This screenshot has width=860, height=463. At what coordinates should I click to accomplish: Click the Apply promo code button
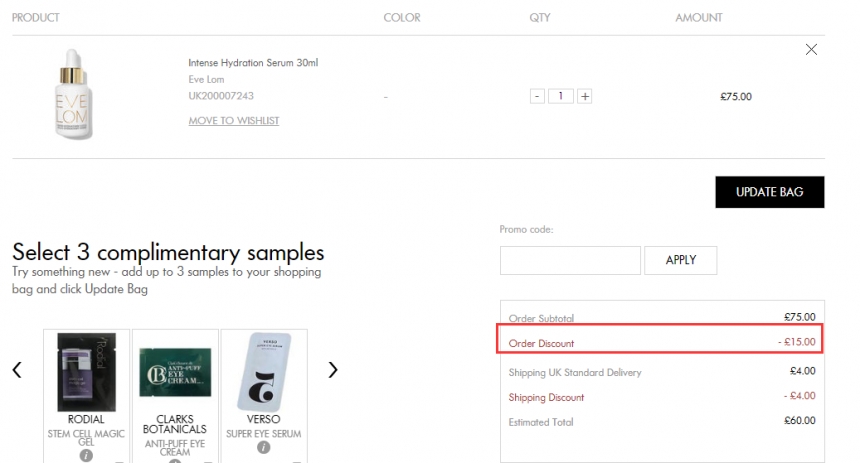point(681,260)
